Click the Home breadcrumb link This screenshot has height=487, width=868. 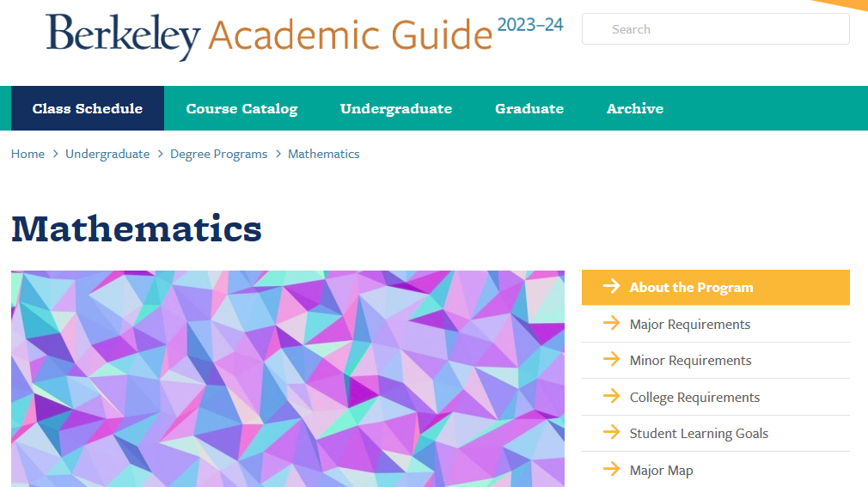pos(28,154)
